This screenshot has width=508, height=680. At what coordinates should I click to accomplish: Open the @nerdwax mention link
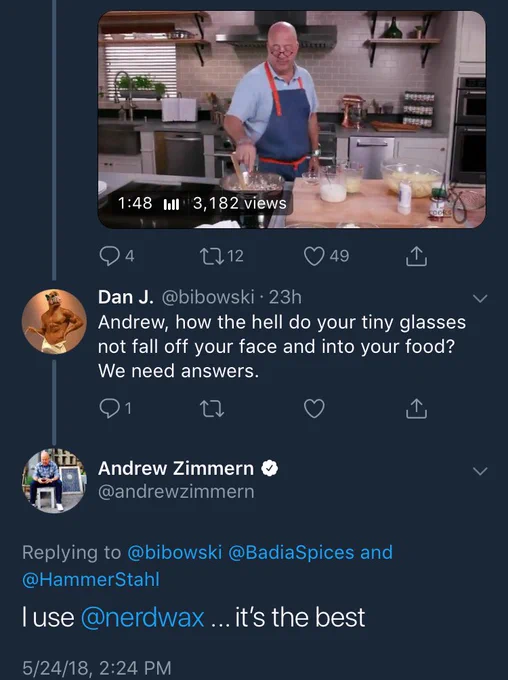(x=142, y=617)
